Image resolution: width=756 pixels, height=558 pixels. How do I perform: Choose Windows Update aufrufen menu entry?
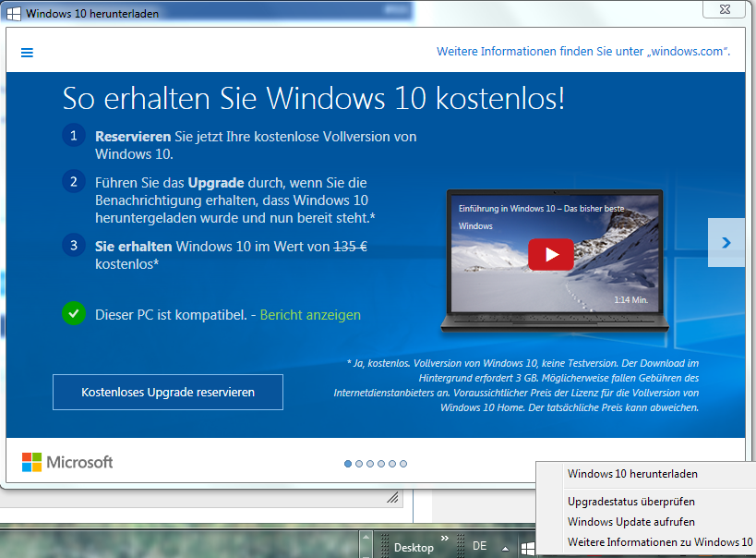pos(645,522)
